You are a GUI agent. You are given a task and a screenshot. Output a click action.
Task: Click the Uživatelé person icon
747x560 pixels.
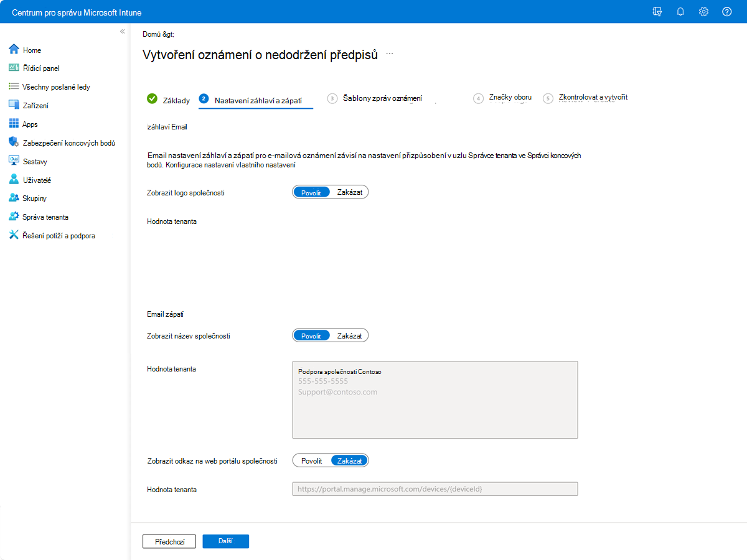pyautogui.click(x=14, y=180)
